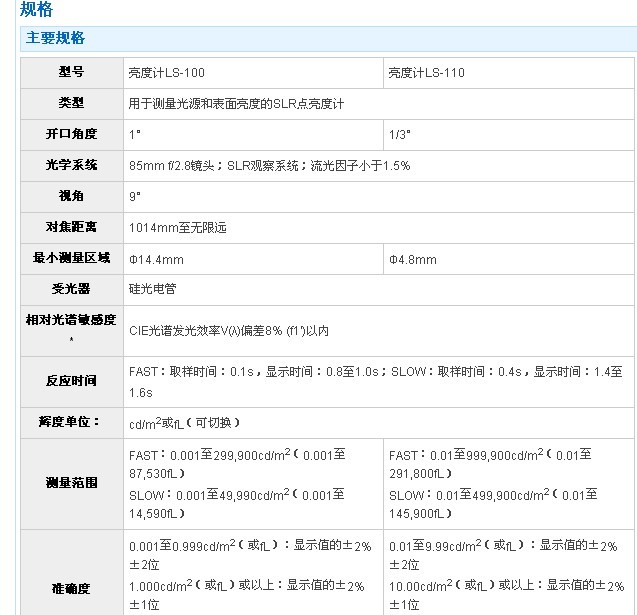Click the Φ4.8mm minimum measurement area value
637x615 pixels.
click(413, 259)
